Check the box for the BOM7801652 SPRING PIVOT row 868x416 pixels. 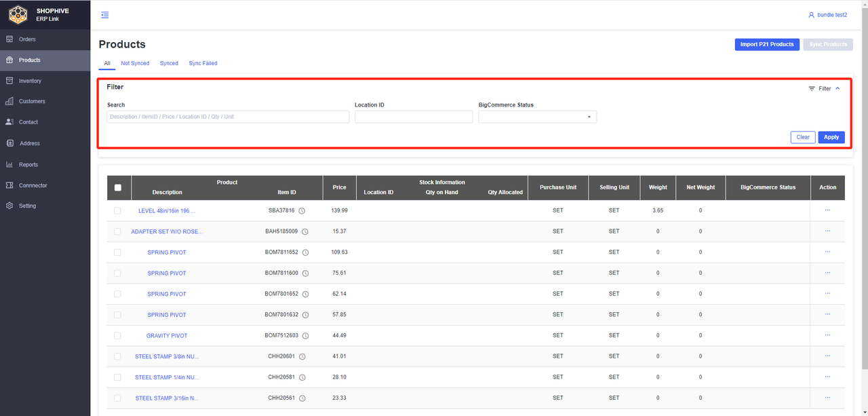click(x=117, y=294)
